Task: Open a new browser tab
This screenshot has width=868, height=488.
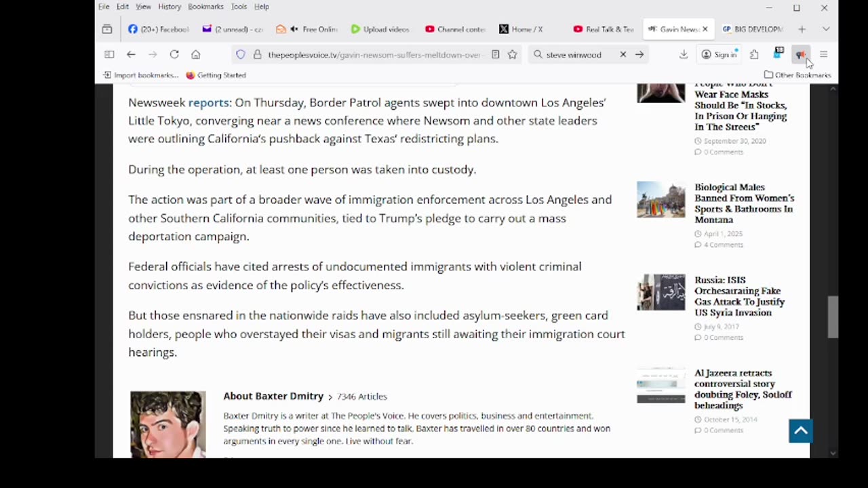Action: 802,29
